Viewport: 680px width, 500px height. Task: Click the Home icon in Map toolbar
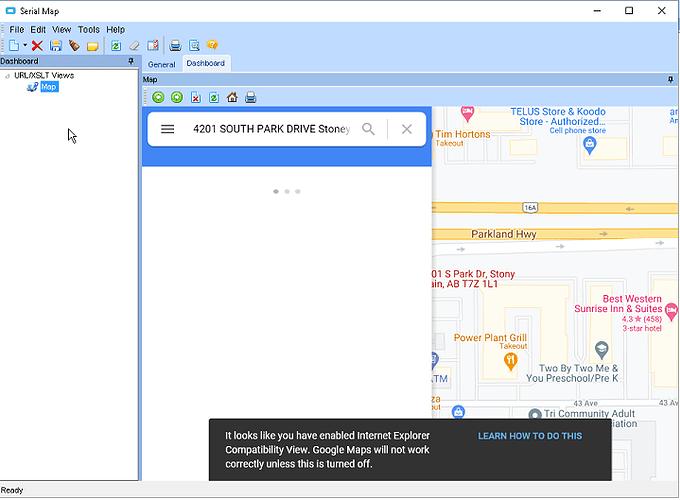232,97
